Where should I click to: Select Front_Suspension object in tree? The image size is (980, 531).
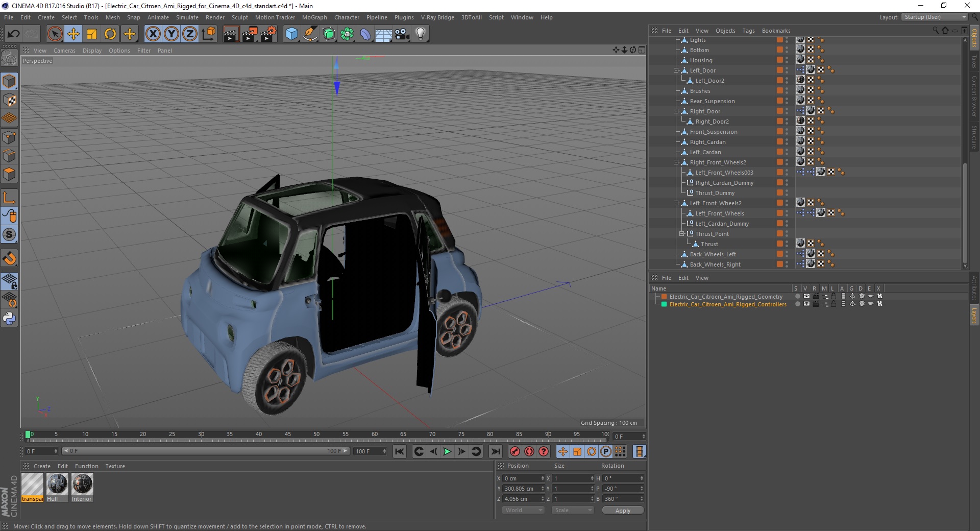click(714, 132)
